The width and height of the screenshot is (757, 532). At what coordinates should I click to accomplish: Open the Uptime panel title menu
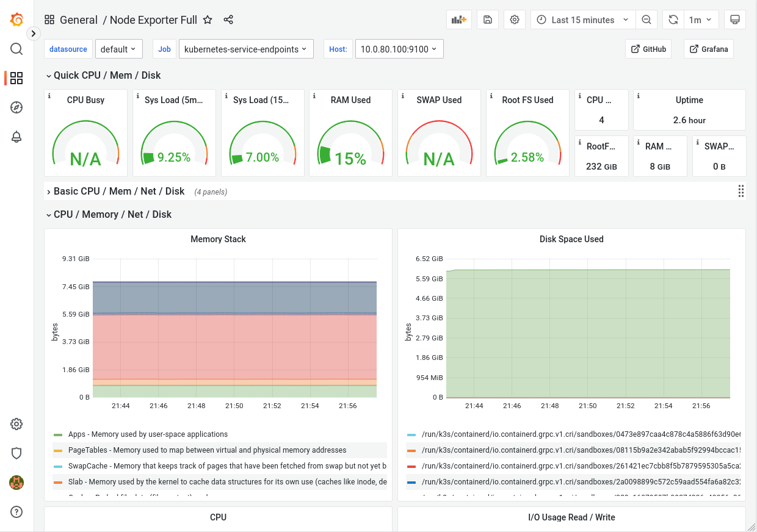click(x=689, y=100)
